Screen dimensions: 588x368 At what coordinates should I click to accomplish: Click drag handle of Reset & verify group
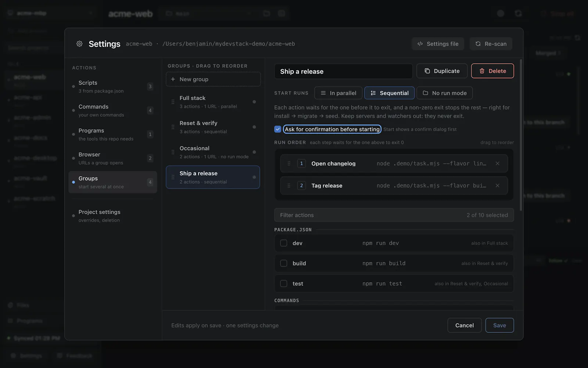pos(173,127)
